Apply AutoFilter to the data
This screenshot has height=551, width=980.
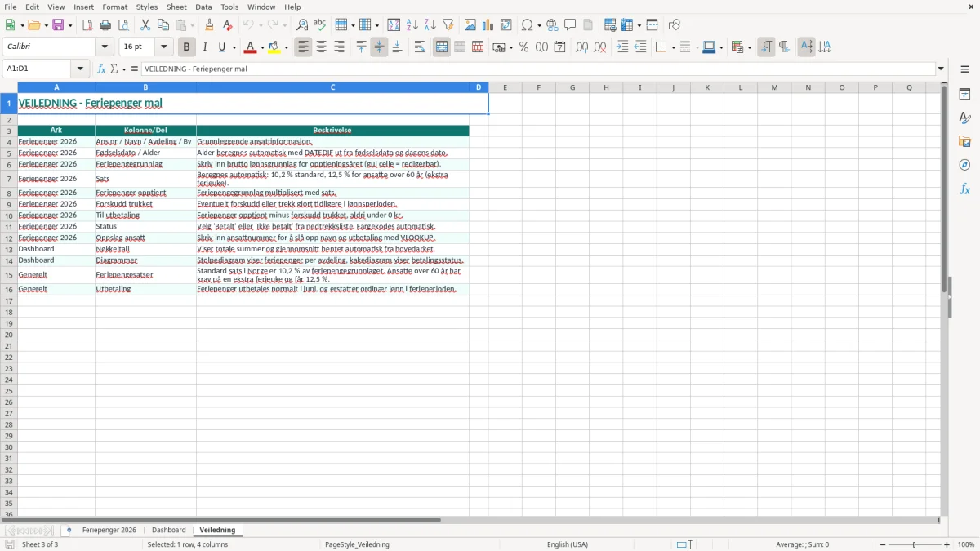[x=448, y=25]
